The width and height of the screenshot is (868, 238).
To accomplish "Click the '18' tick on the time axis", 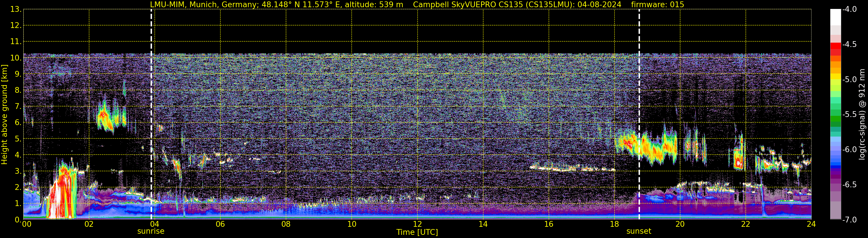I will [614, 224].
